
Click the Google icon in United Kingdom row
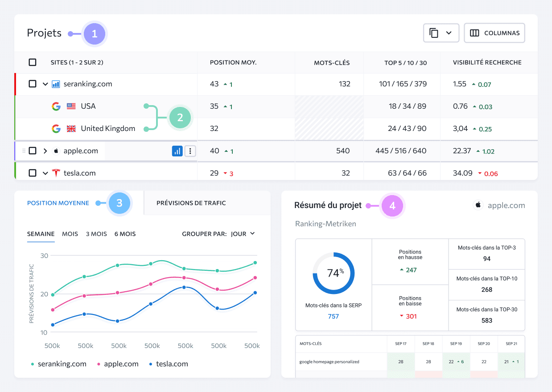tap(56, 128)
